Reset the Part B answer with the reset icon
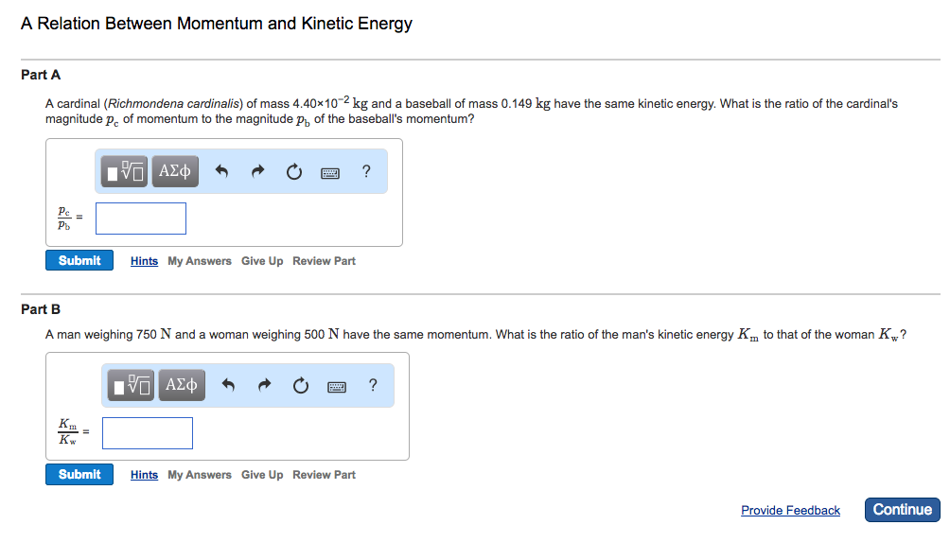The height and width of the screenshot is (560, 950). (300, 385)
